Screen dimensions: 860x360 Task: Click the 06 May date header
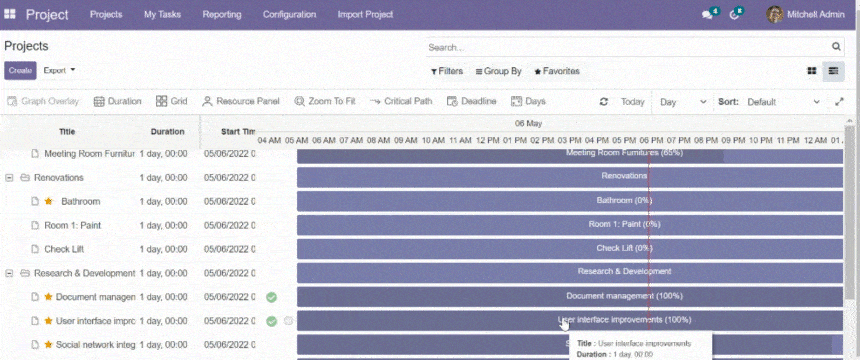coord(528,123)
